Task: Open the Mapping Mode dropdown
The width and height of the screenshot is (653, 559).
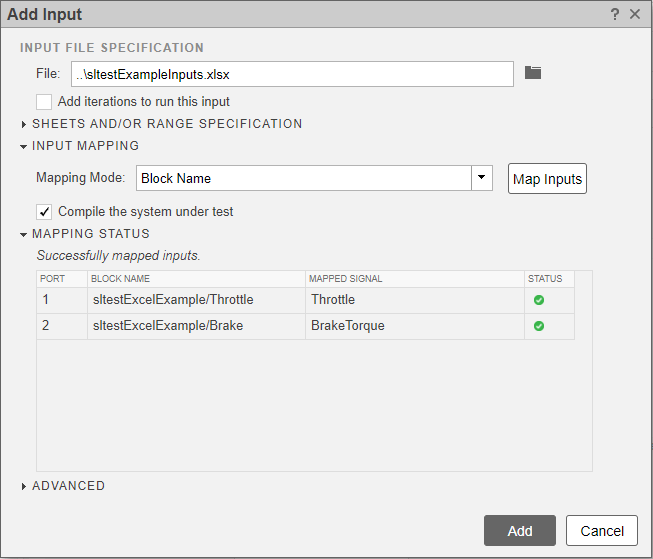Action: [482, 178]
